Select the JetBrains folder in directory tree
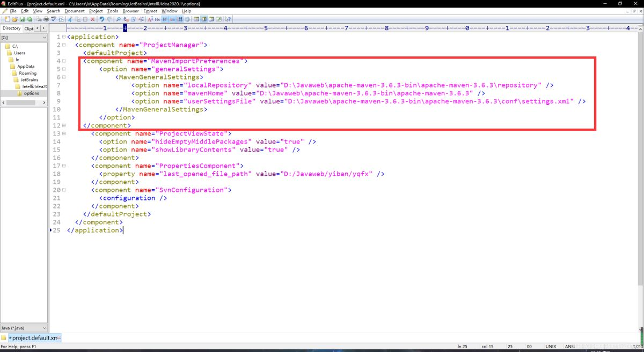The image size is (644, 352). [26, 80]
